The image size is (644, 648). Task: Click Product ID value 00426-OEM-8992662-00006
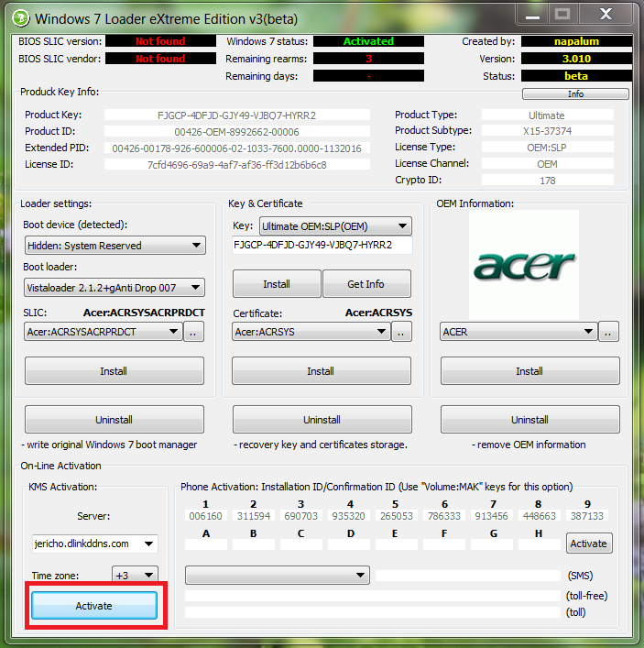237,131
